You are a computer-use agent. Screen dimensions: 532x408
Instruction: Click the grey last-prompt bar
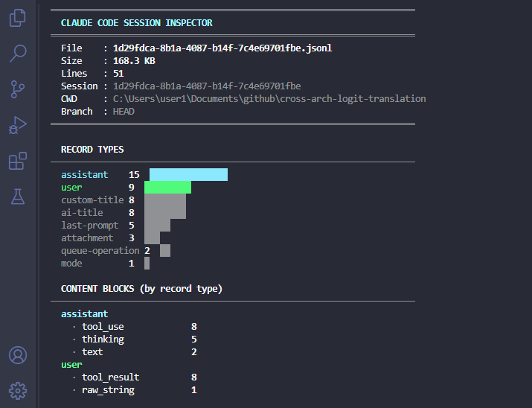click(158, 226)
